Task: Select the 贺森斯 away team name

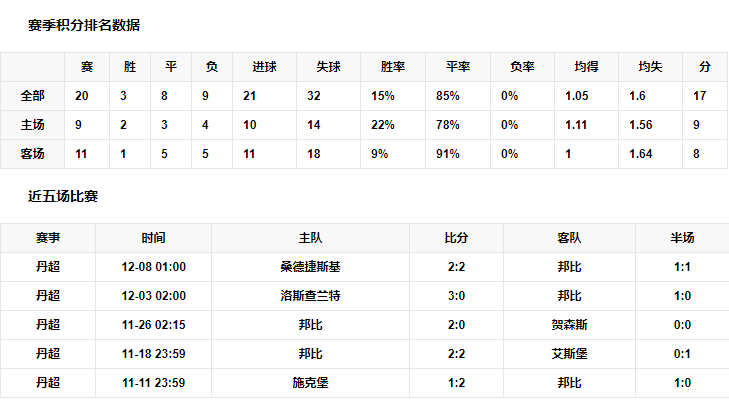Action: pos(569,325)
